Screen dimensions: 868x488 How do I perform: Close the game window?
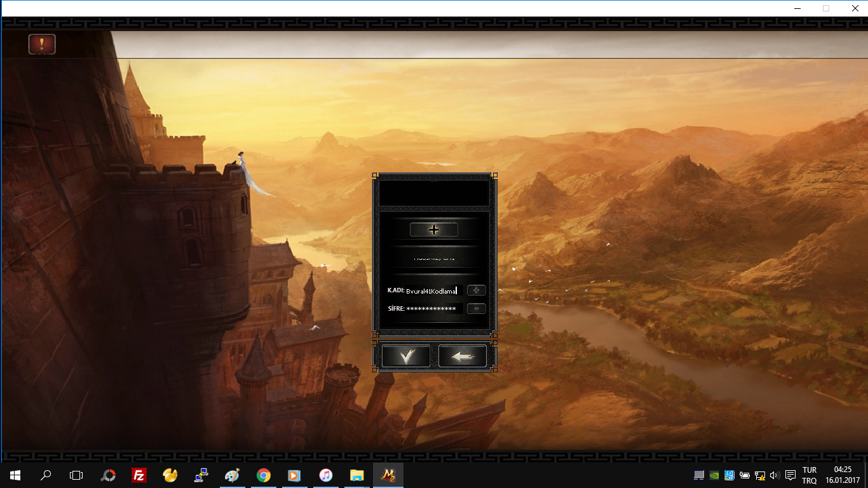pos(855,8)
